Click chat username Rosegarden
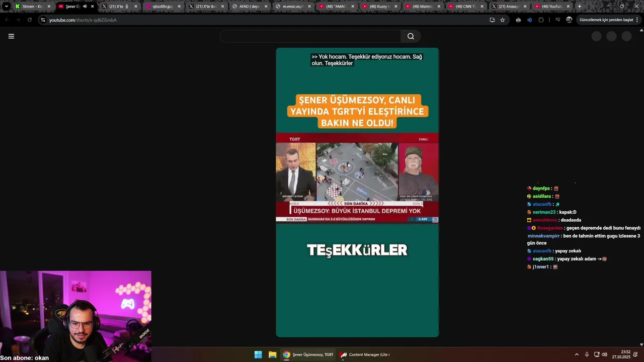This screenshot has height=362, width=644. coord(550,228)
